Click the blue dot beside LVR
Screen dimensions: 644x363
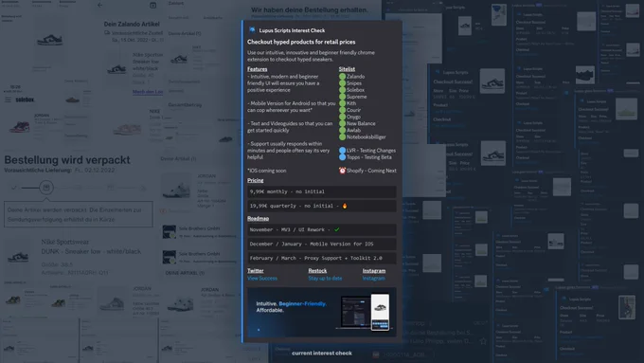(342, 151)
